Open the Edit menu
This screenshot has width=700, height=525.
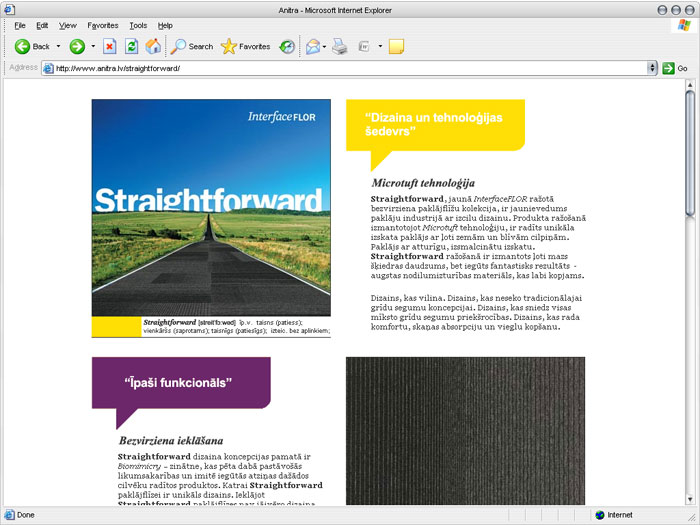click(x=42, y=25)
